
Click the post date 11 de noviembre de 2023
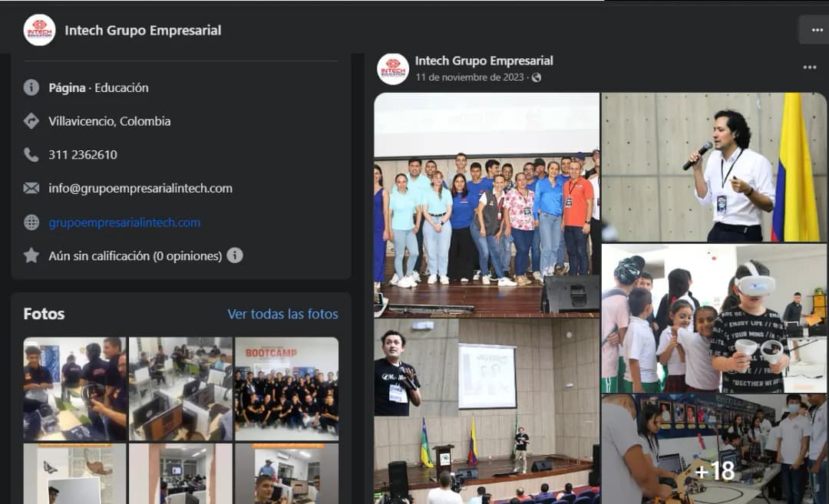point(470,77)
